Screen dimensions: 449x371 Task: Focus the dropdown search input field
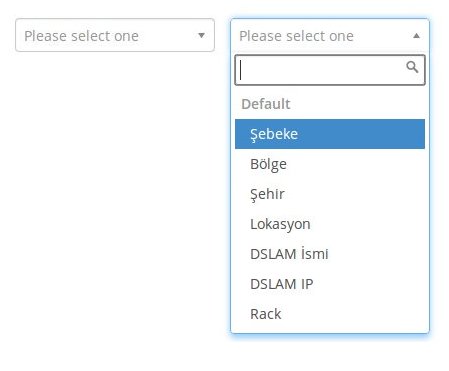coord(330,70)
